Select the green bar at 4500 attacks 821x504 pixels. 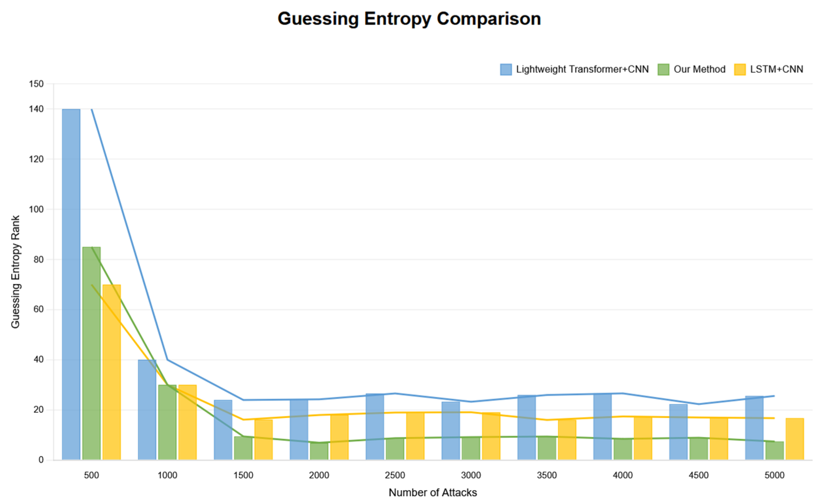click(x=699, y=449)
